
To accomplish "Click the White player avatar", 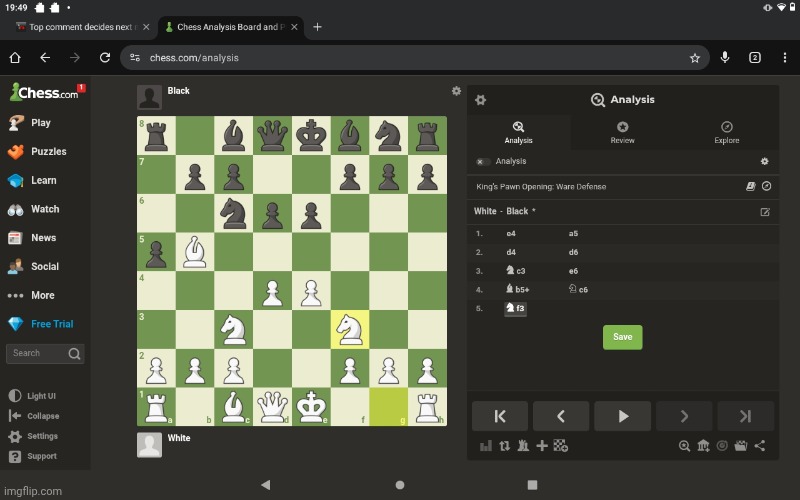I will (149, 445).
